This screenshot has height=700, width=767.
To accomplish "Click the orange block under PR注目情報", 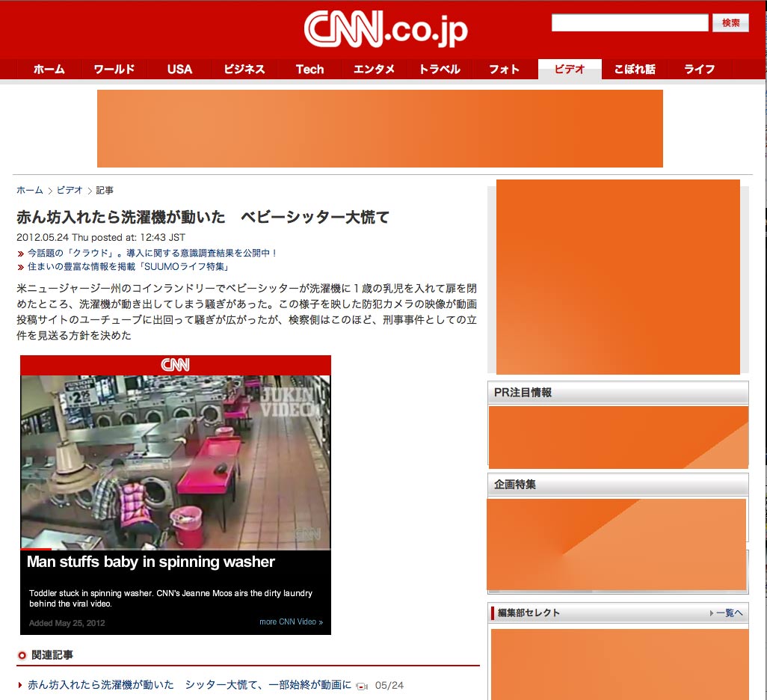I will pyautogui.click(x=618, y=437).
